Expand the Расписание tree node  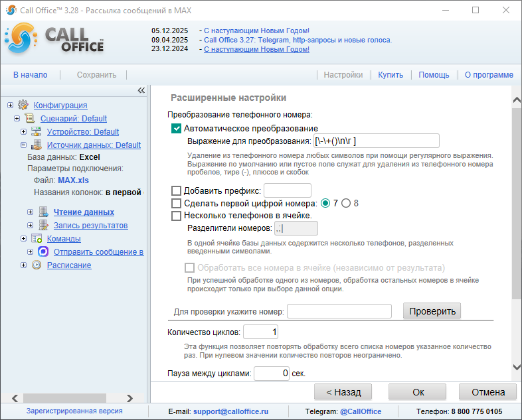pyautogui.click(x=23, y=265)
